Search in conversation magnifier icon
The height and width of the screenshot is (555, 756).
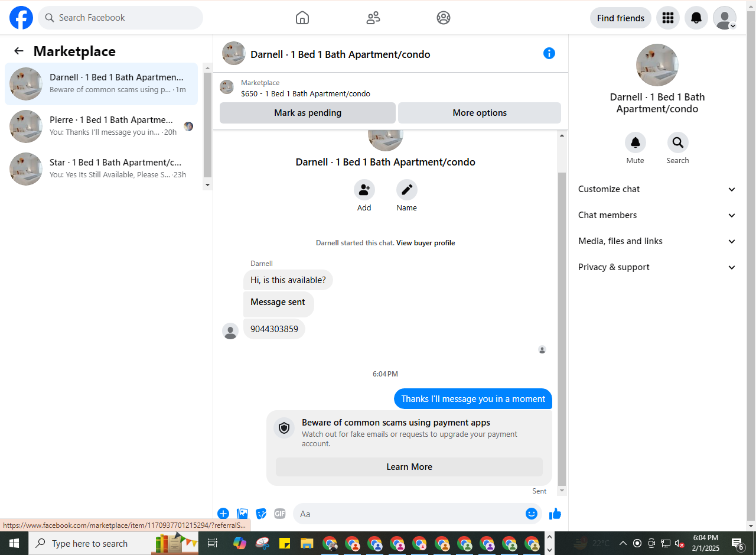tap(678, 142)
